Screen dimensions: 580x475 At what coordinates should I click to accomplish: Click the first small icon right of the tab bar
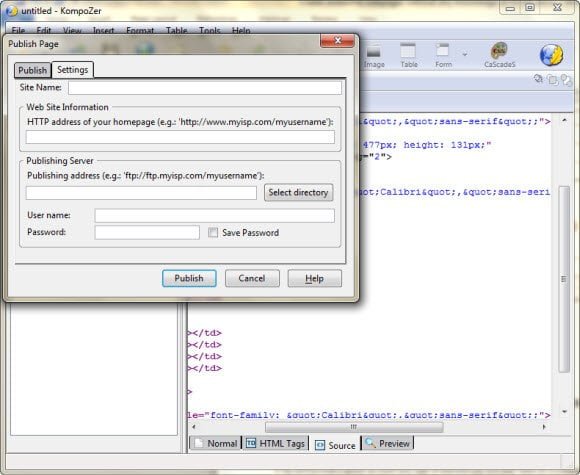tap(538, 79)
